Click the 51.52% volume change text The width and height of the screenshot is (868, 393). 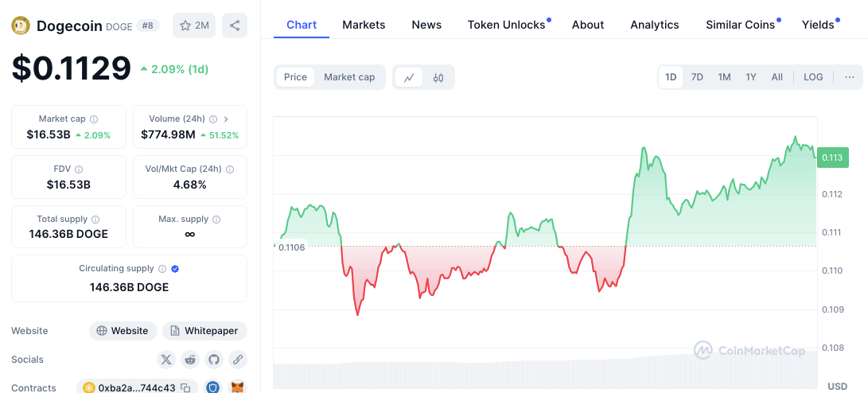tap(224, 135)
